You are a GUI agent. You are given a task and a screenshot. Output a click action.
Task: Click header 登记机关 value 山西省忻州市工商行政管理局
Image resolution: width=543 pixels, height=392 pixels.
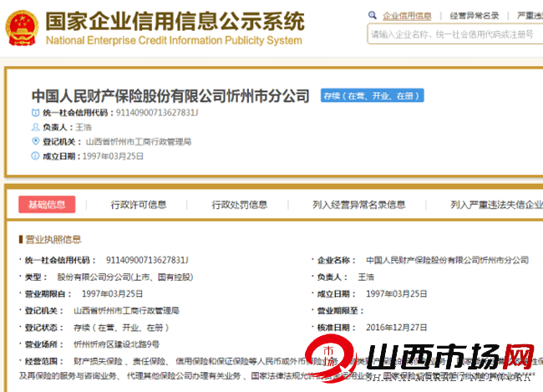tap(139, 142)
